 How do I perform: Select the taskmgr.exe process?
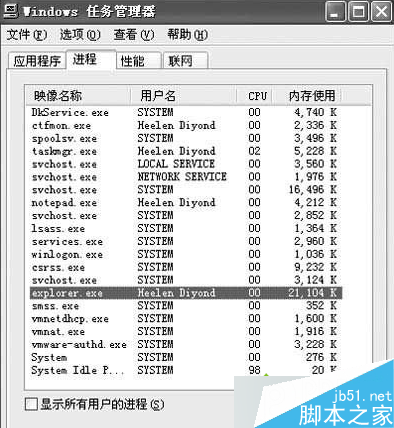point(185,151)
